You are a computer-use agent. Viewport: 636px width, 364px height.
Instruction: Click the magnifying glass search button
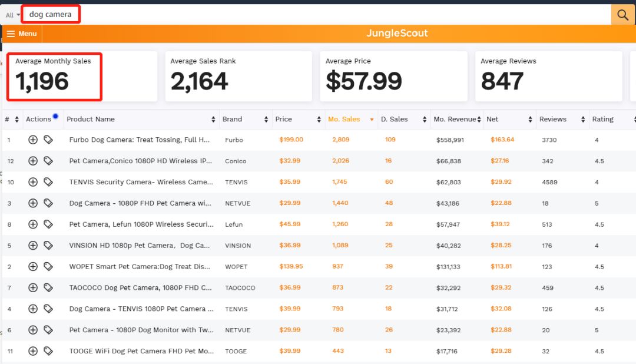622,14
